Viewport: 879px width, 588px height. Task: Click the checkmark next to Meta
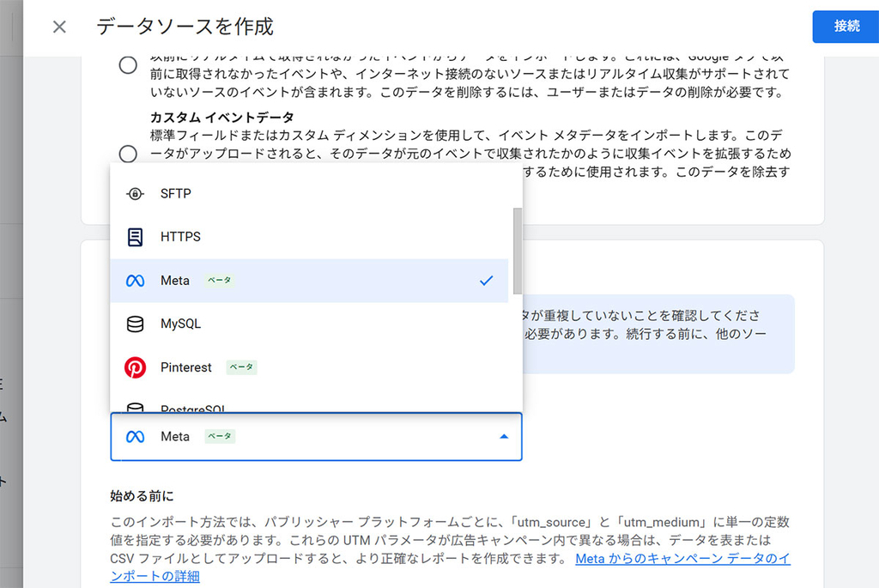coord(487,281)
